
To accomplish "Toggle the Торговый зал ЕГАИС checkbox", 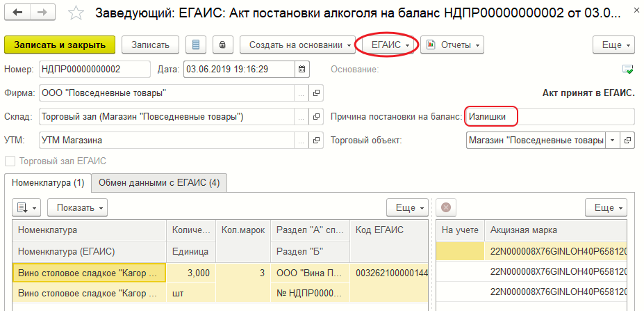I will tap(10, 161).
